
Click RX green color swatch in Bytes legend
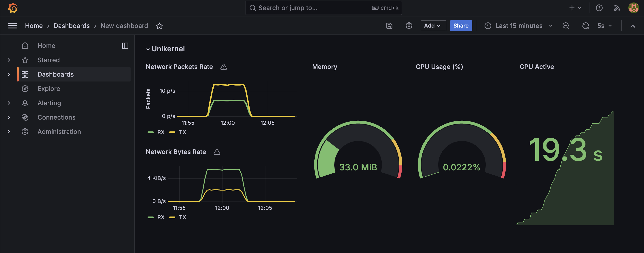pos(151,217)
